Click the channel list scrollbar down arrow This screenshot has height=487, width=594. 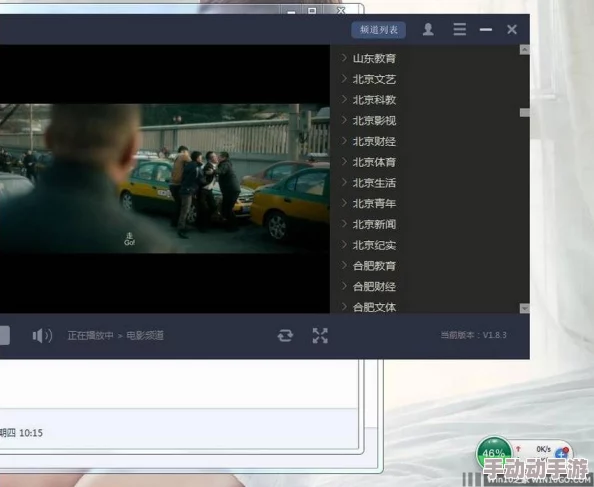coord(525,308)
